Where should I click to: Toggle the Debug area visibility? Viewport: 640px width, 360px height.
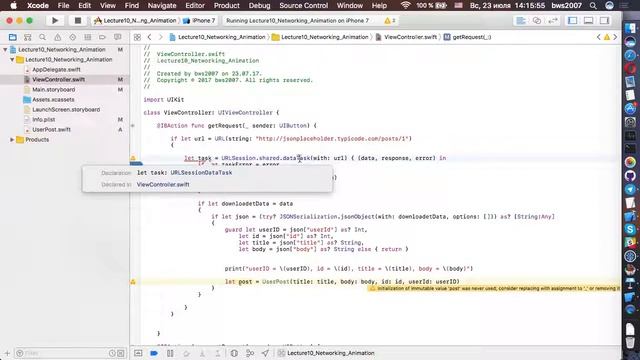click(x=588, y=20)
